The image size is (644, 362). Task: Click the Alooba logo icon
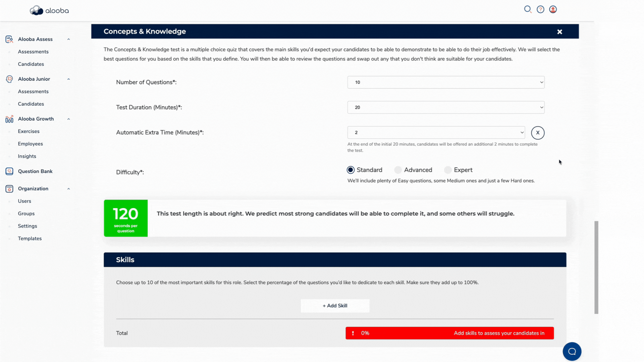point(35,10)
